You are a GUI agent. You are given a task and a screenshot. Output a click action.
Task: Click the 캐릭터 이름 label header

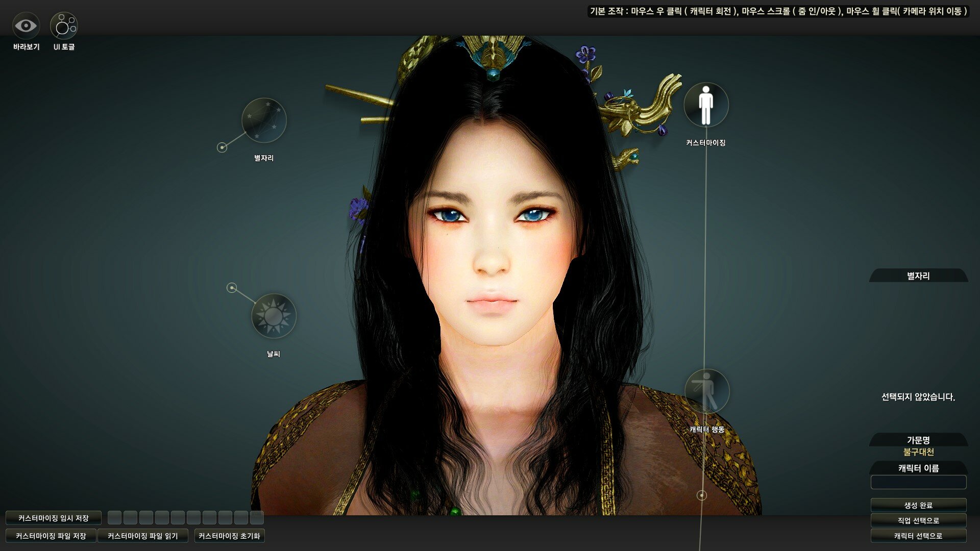click(918, 468)
